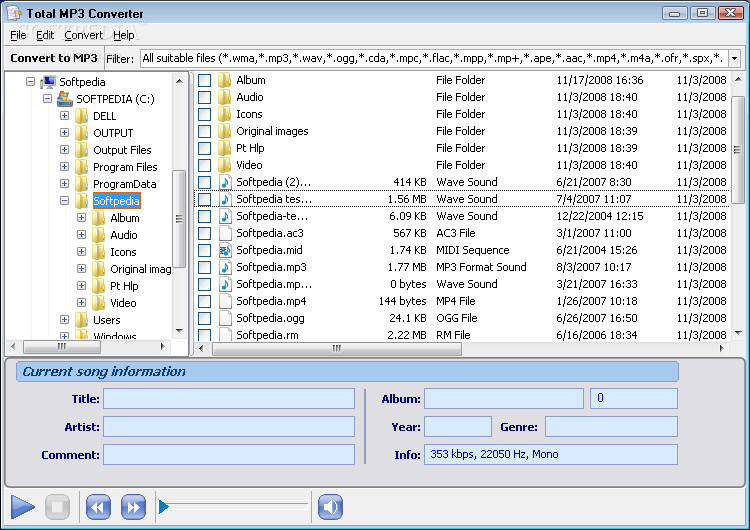Click the Softpedia.mp3 audio file icon

point(225,267)
